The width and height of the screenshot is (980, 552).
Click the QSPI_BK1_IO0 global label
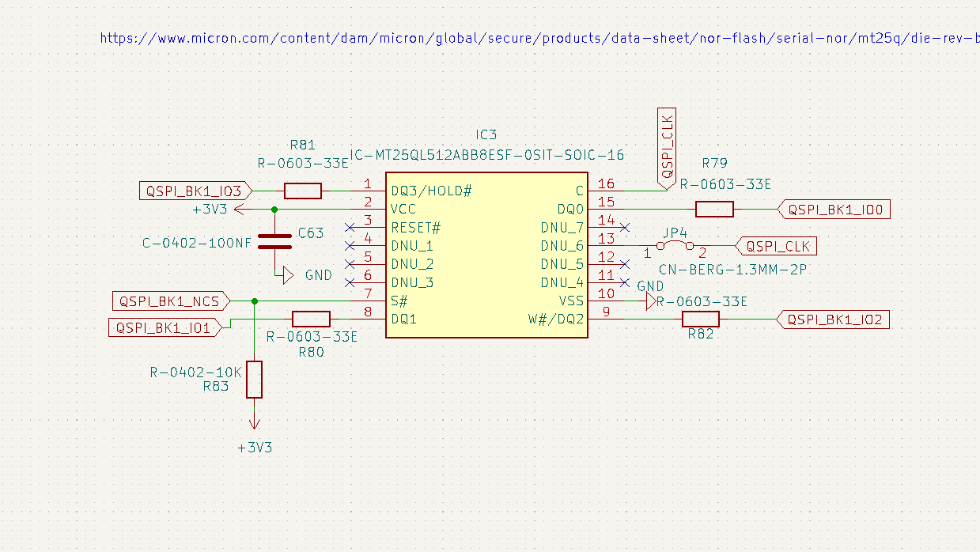(x=834, y=209)
